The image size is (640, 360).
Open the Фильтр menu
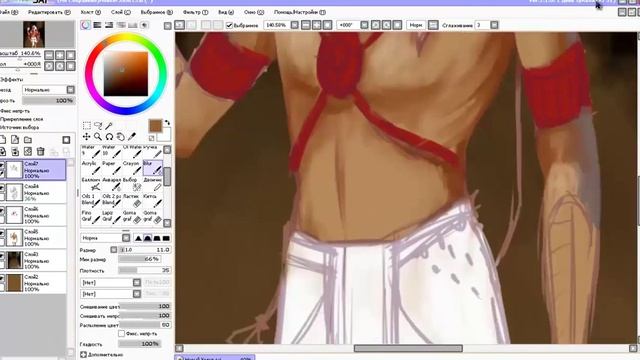click(x=196, y=12)
